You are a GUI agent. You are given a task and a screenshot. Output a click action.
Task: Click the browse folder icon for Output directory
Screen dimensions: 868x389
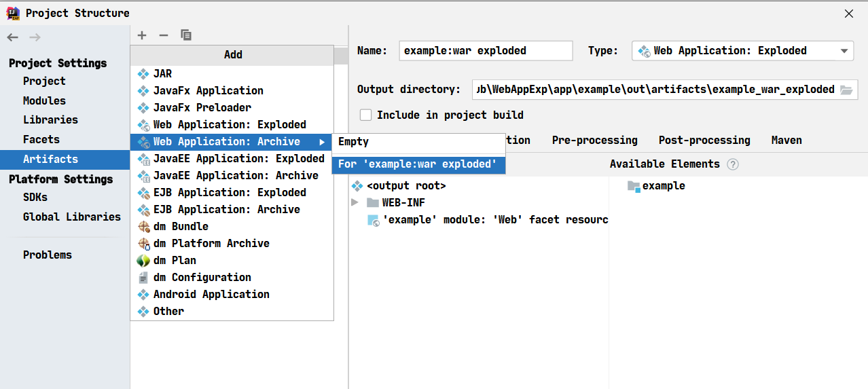point(846,90)
